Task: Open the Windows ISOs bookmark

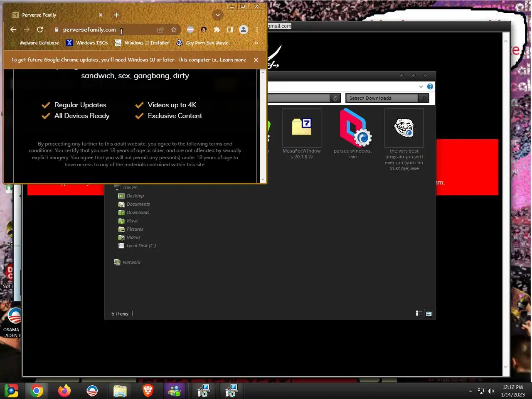Action: pyautogui.click(x=87, y=43)
